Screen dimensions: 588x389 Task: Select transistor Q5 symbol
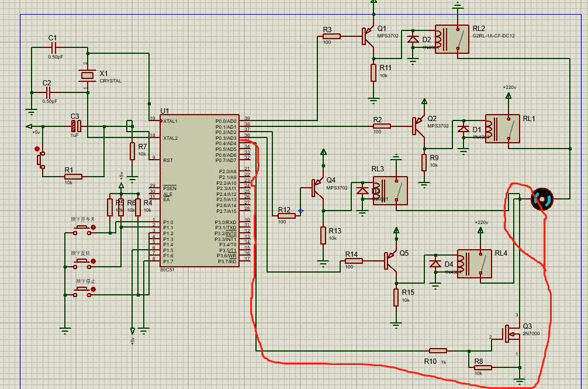pos(390,261)
